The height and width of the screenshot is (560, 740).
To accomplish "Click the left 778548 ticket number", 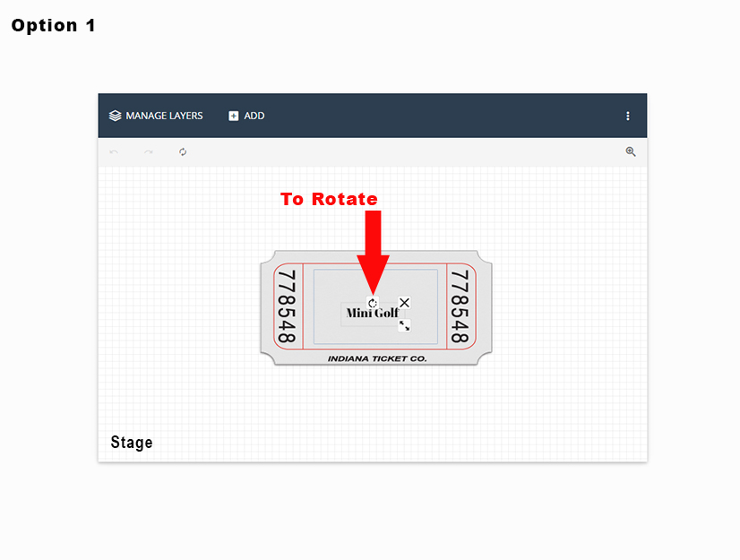I will coord(287,306).
